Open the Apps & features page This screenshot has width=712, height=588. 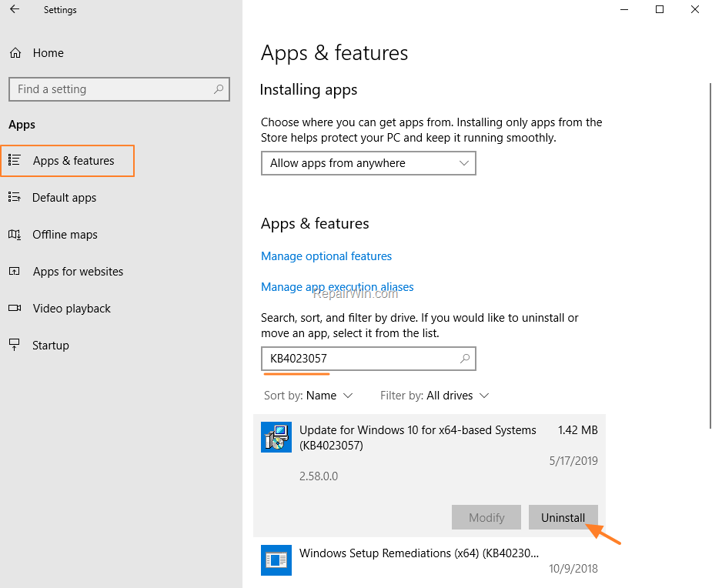click(x=68, y=161)
